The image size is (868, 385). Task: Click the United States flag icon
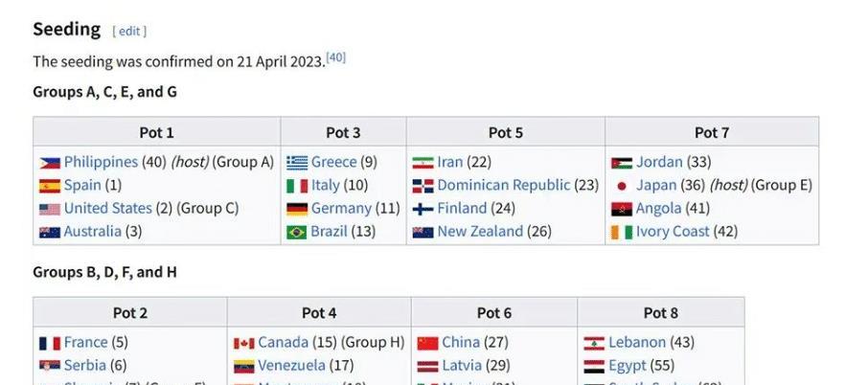coord(50,209)
